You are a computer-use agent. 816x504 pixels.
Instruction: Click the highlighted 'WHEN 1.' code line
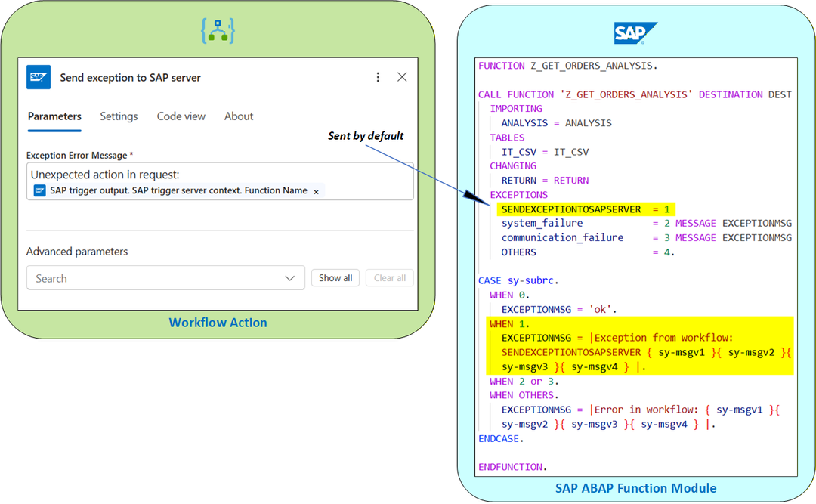coord(509,324)
